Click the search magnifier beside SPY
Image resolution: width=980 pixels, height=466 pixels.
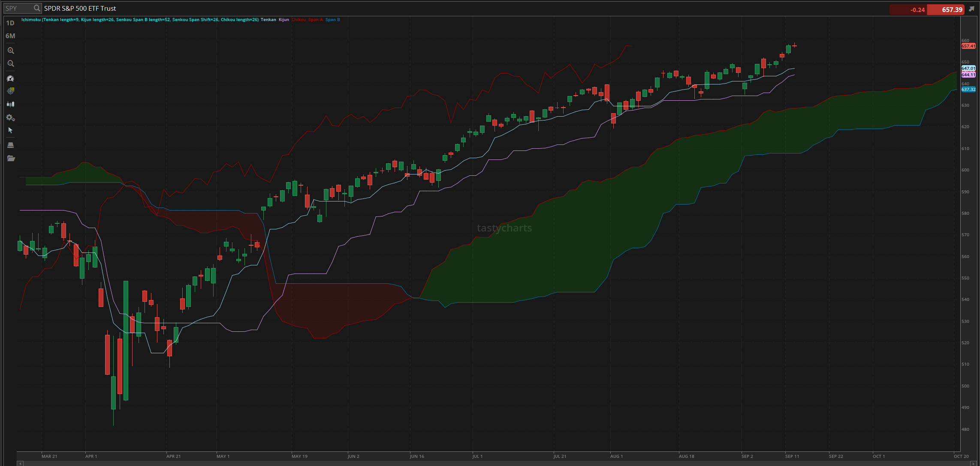37,8
